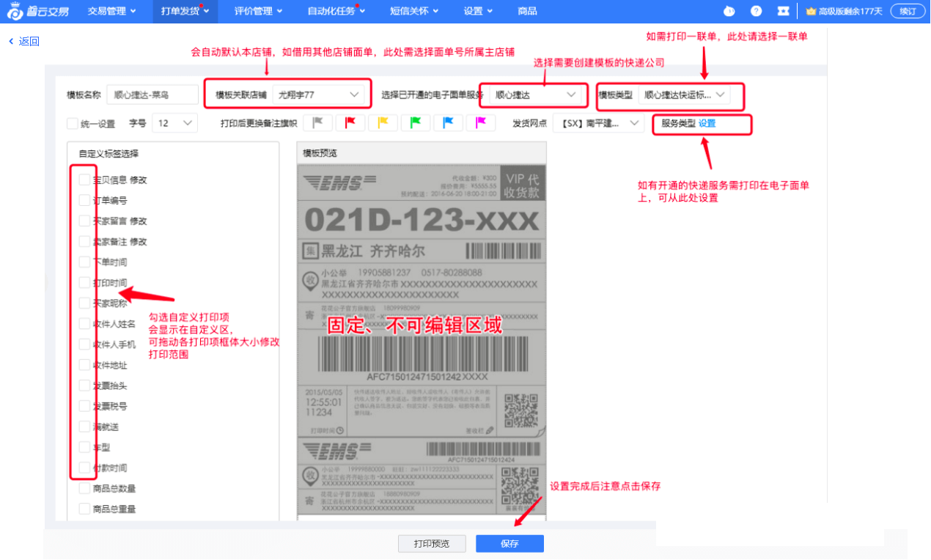Select the blue remark flag
Viewport: 931px width, 560px height.
click(447, 122)
